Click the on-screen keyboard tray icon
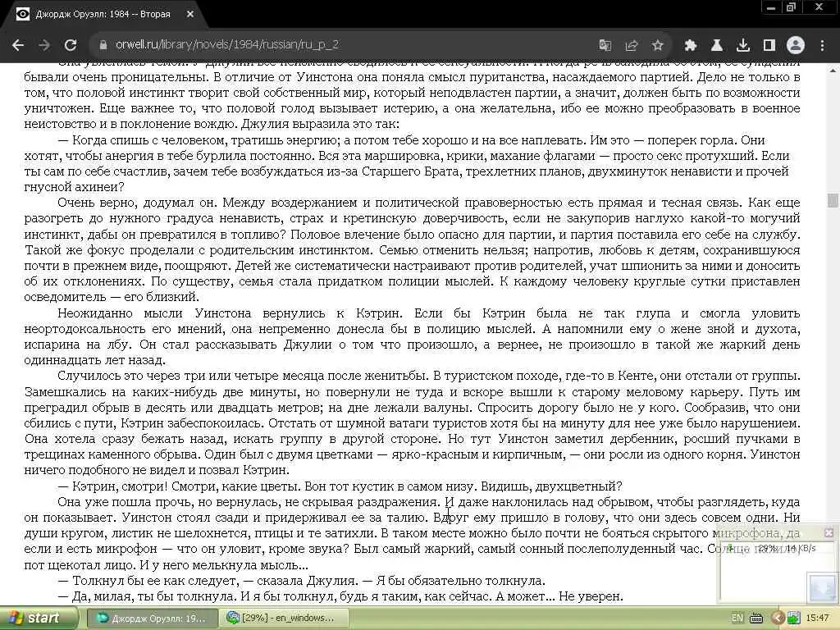The width and height of the screenshot is (840, 630). [x=756, y=619]
